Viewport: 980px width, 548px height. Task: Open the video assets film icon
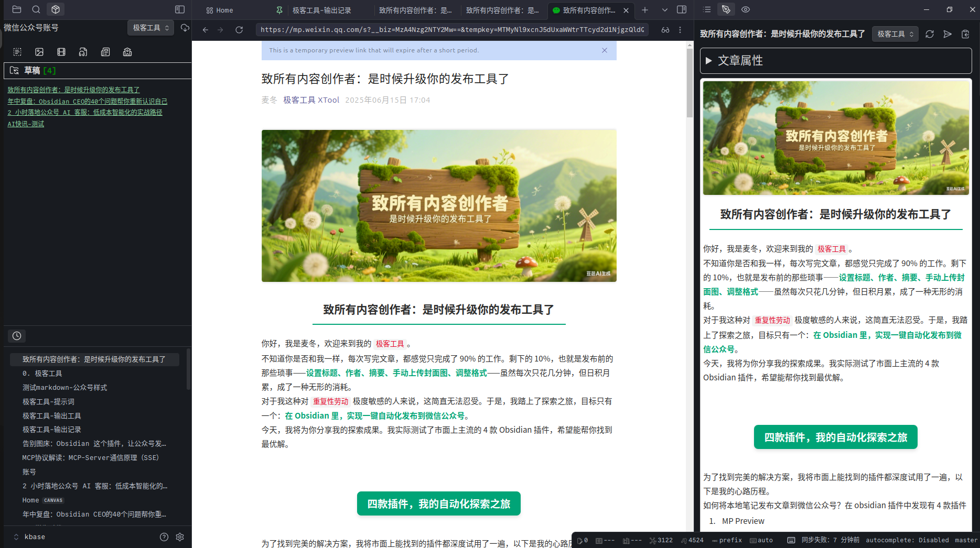(x=61, y=52)
